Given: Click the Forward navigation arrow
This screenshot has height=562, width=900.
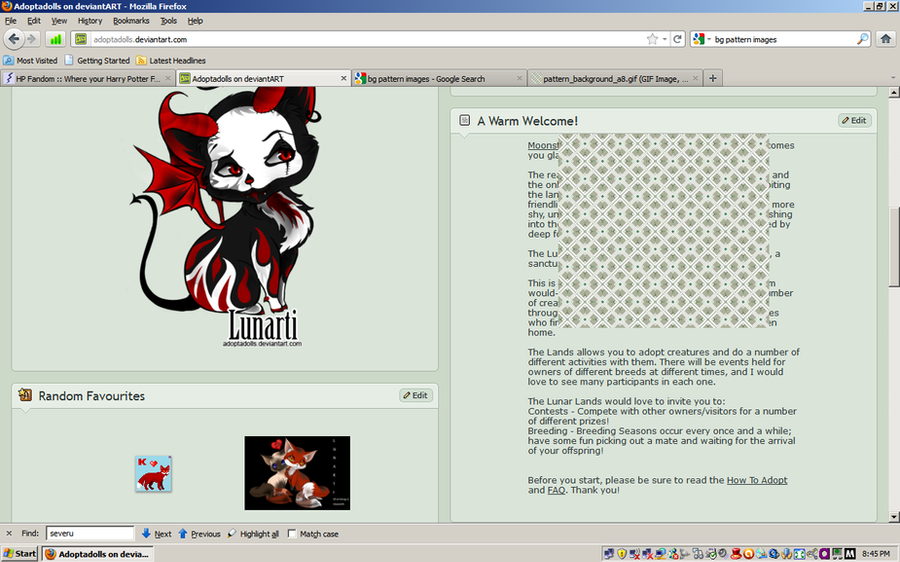Looking at the screenshot, I should 32,39.
